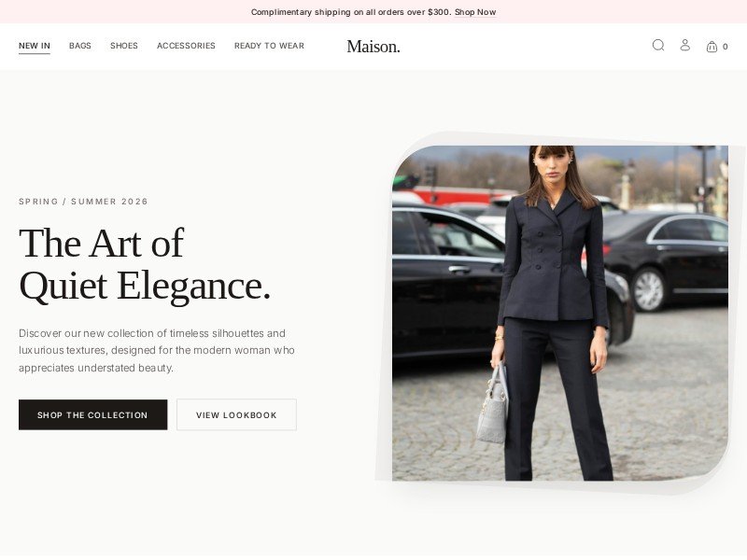Open the user account icon

[685, 45]
